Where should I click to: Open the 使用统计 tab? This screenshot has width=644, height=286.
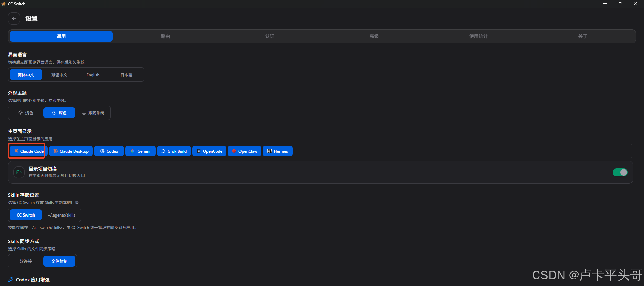[478, 36]
